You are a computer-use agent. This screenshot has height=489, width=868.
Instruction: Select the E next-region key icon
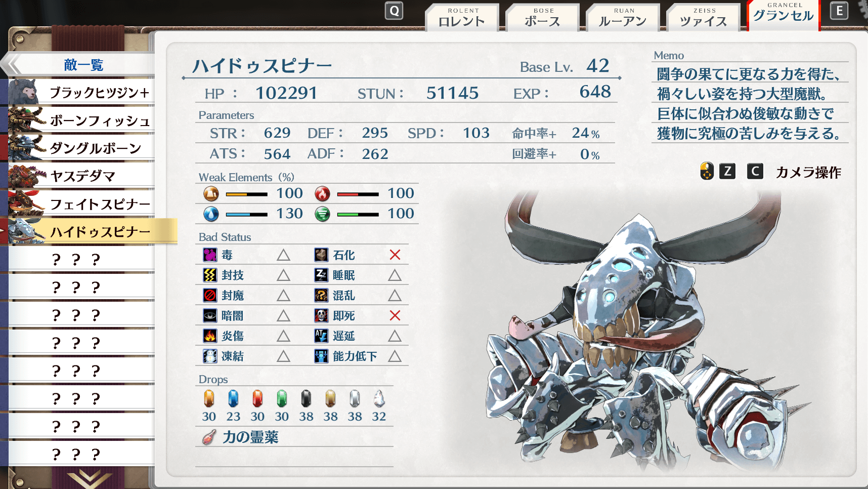click(x=839, y=11)
